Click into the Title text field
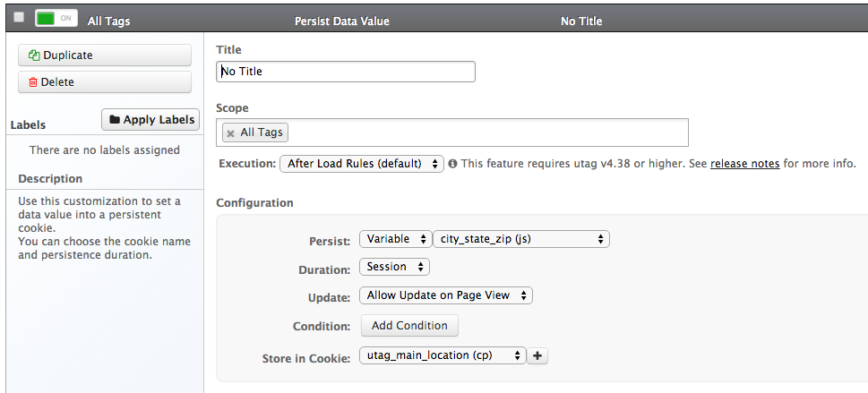868x393 pixels. click(346, 72)
